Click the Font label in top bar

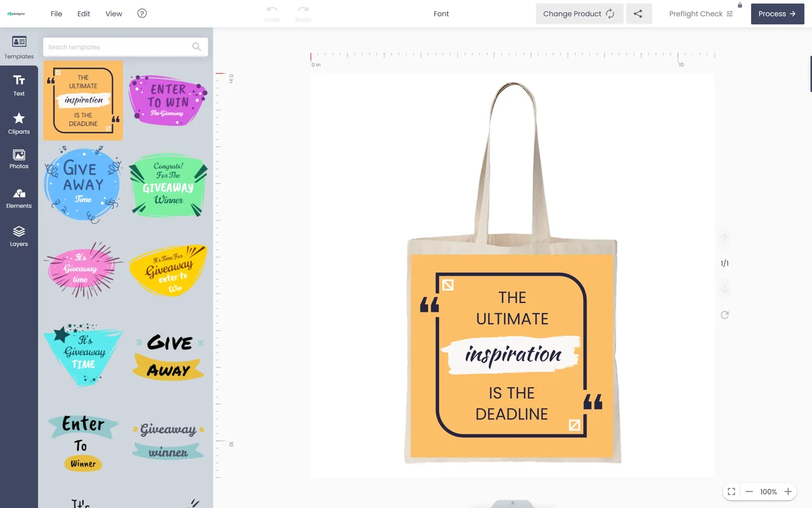click(x=441, y=14)
